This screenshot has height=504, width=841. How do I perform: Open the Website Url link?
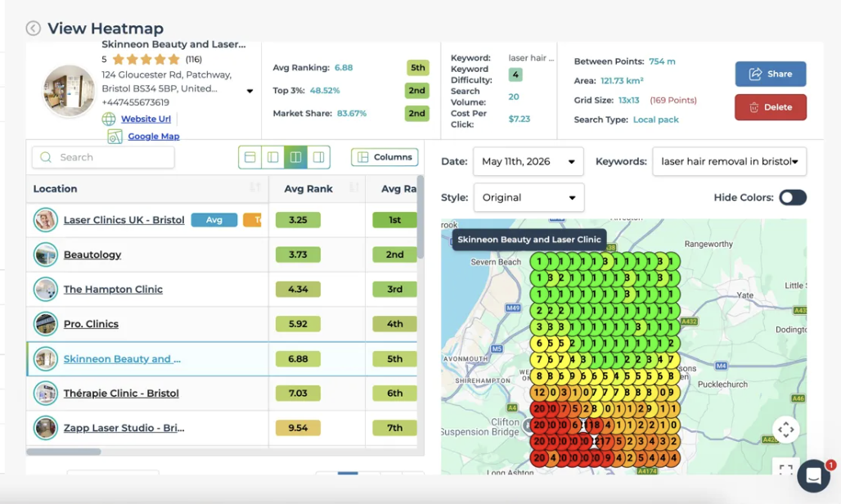[146, 119]
